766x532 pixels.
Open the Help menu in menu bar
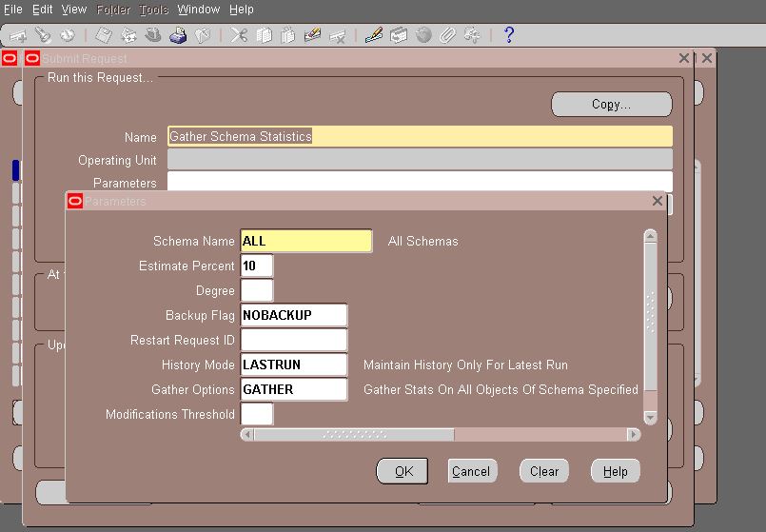pyautogui.click(x=242, y=10)
